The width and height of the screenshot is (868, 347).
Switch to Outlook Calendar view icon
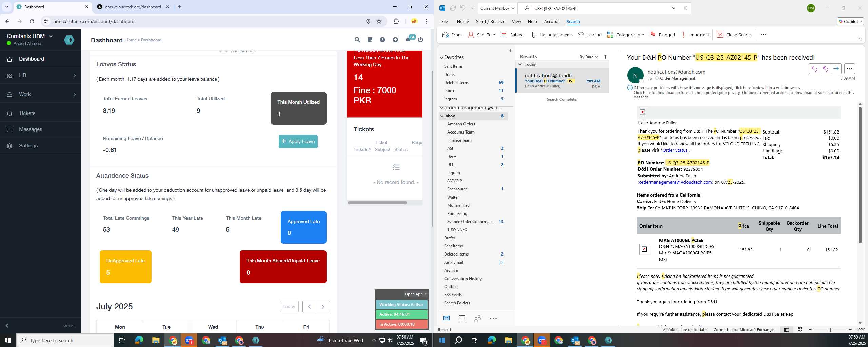pyautogui.click(x=462, y=318)
